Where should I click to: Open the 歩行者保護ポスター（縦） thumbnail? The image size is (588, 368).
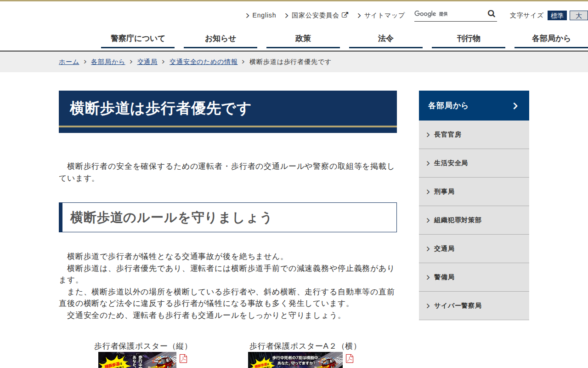coord(137,360)
